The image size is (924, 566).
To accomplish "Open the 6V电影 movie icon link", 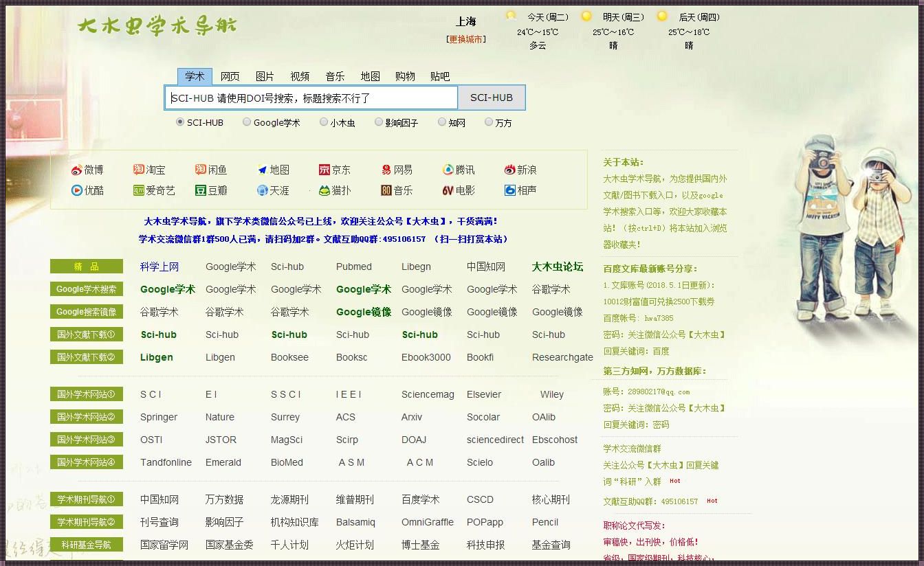I will point(459,190).
